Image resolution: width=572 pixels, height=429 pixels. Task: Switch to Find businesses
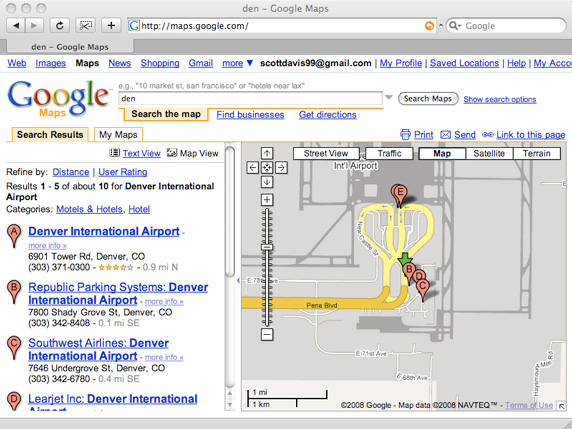pyautogui.click(x=250, y=115)
